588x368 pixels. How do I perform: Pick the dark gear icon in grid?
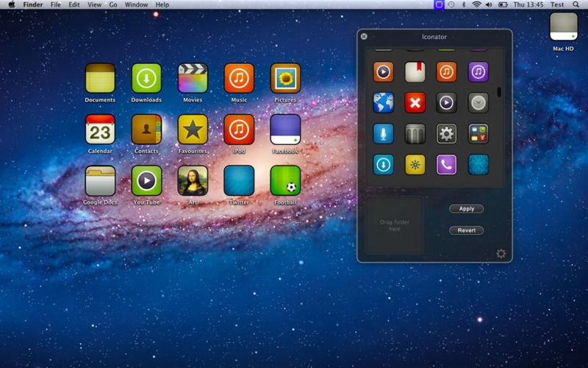point(447,133)
